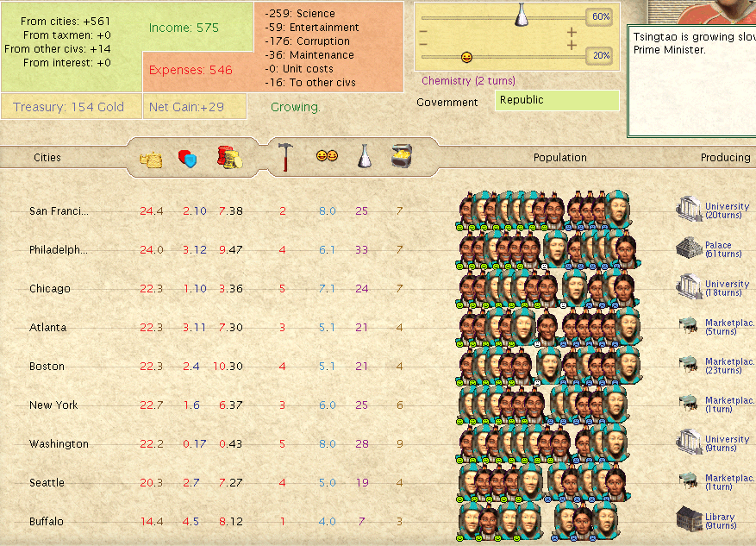Open the Republic government selector
This screenshot has width=756, height=546.
point(557,100)
